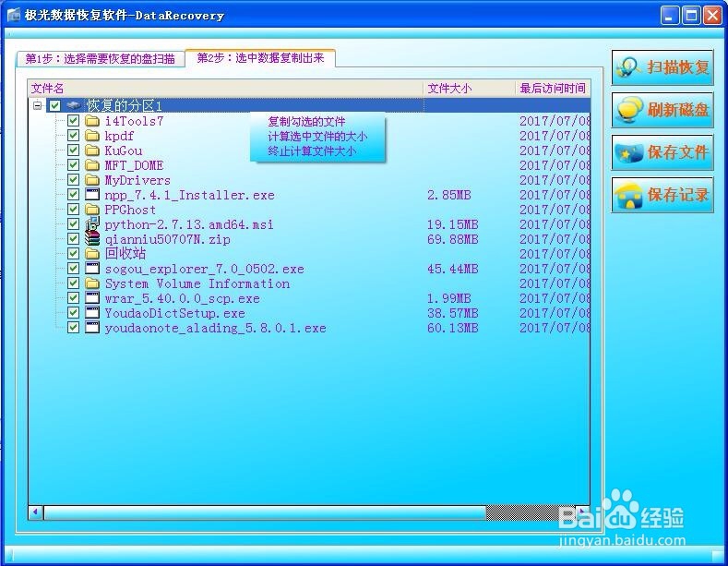Click the 2.85MB file size value
The width and height of the screenshot is (728, 566).
click(x=448, y=195)
